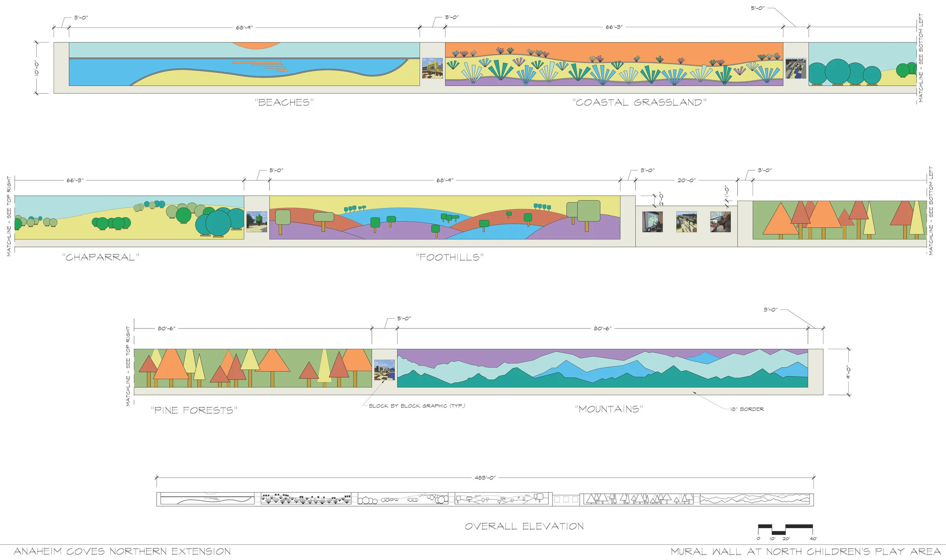Click the "BLOCK BY BLOCK GRAPHIC (TYP.)" callout
The width and height of the screenshot is (946, 560).
tap(417, 406)
